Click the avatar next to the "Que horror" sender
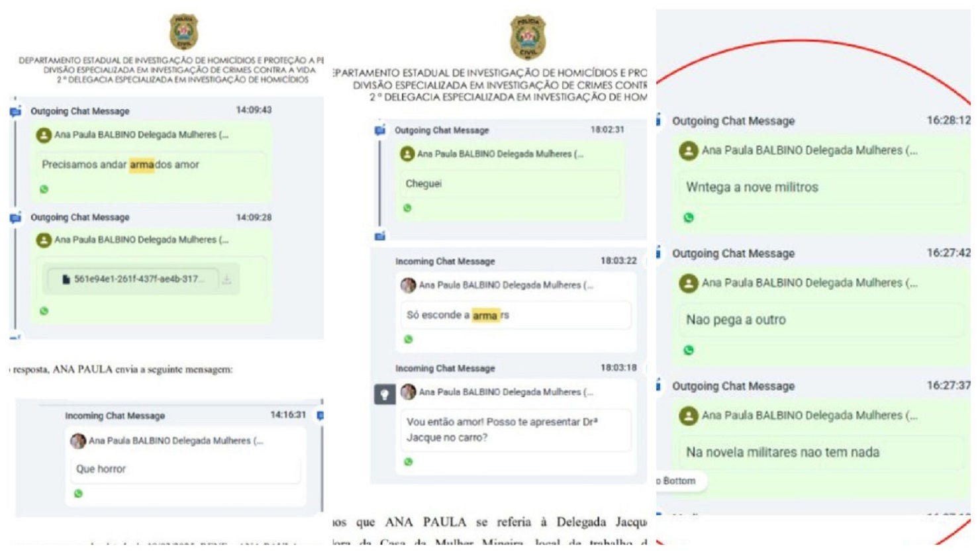Image resolution: width=980 pixels, height=554 pixels. 78,441
